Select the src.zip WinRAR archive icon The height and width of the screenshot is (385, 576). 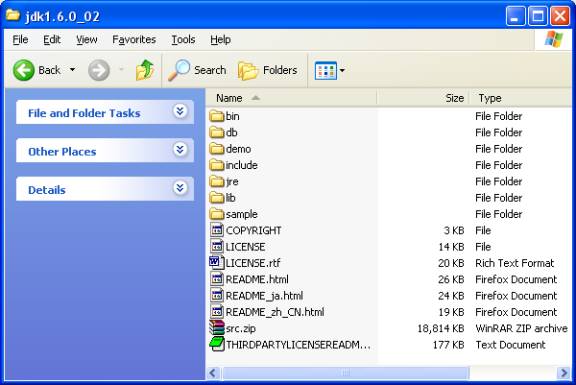217,328
